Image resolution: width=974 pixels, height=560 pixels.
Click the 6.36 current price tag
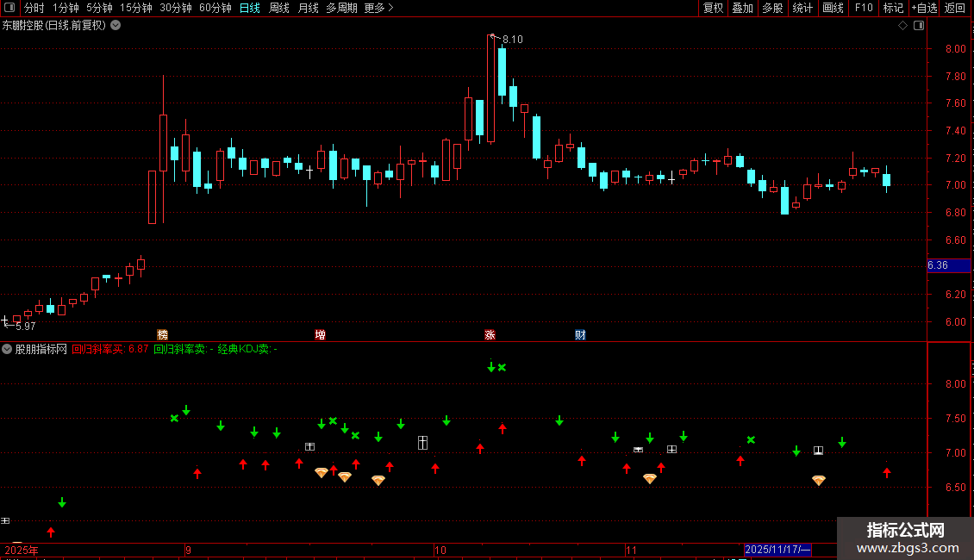click(948, 265)
